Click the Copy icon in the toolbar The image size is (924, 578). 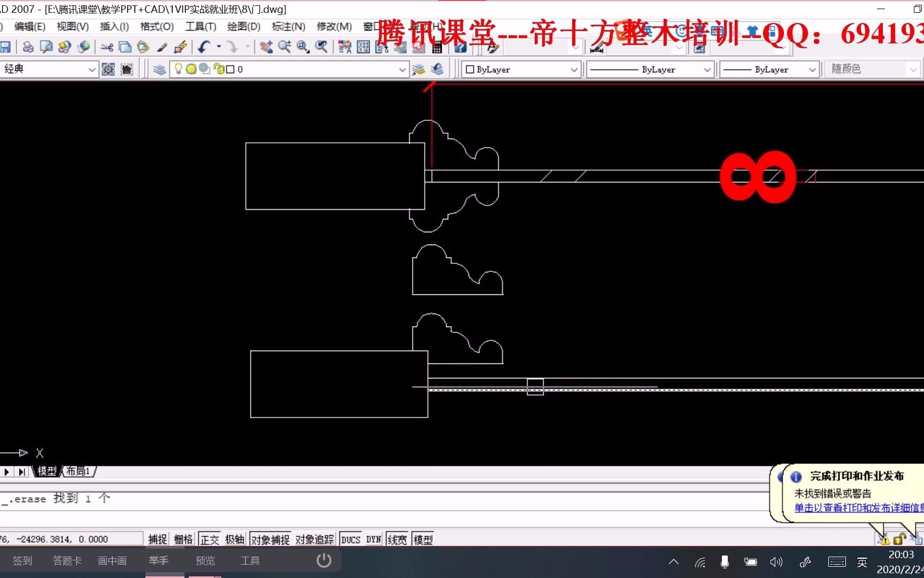125,47
